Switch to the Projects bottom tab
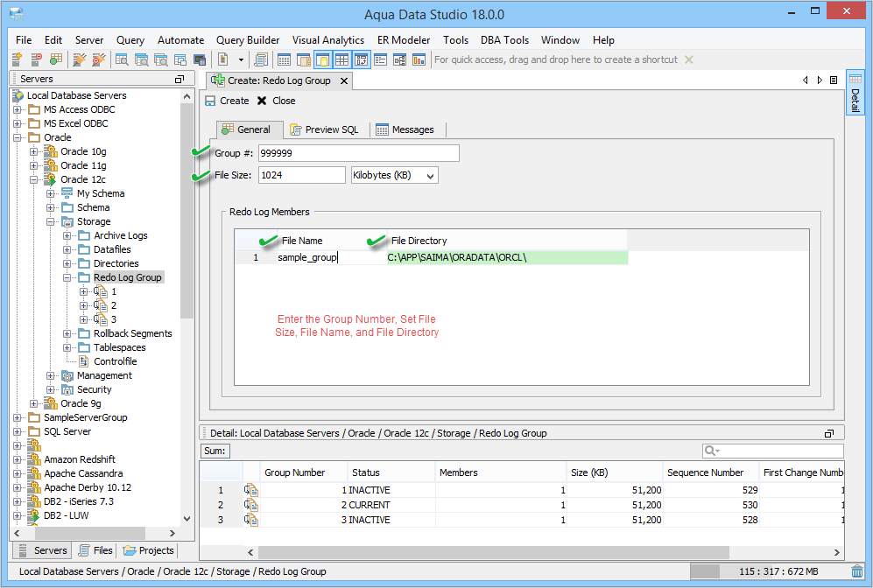The width and height of the screenshot is (873, 588). click(149, 550)
